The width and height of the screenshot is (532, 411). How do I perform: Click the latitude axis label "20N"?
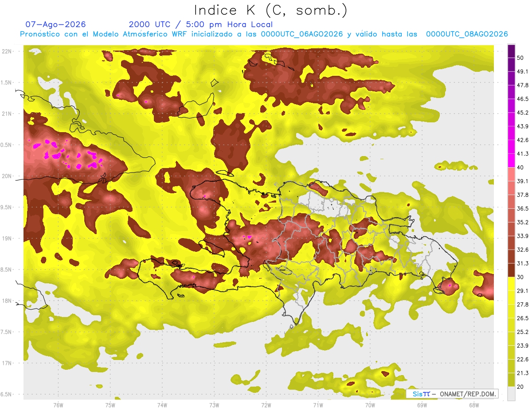(x=8, y=176)
